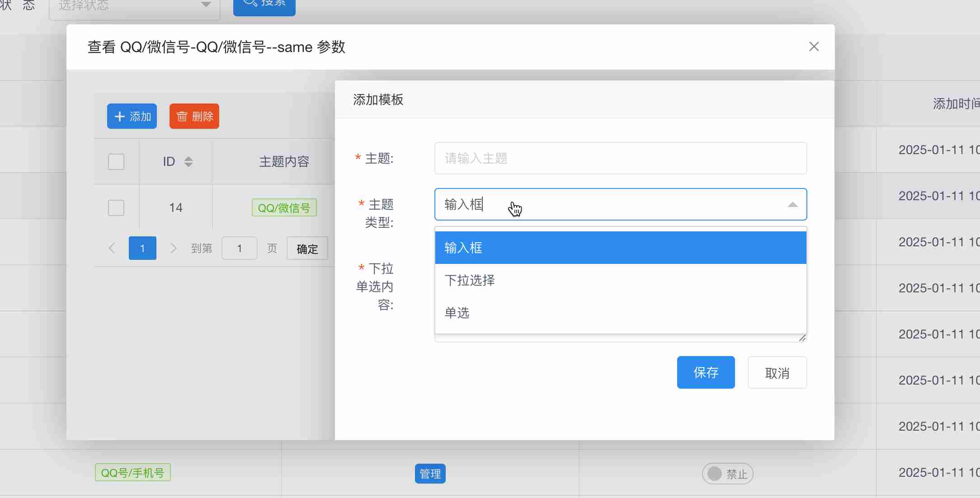Go to the next page with the right chevron

pos(173,248)
